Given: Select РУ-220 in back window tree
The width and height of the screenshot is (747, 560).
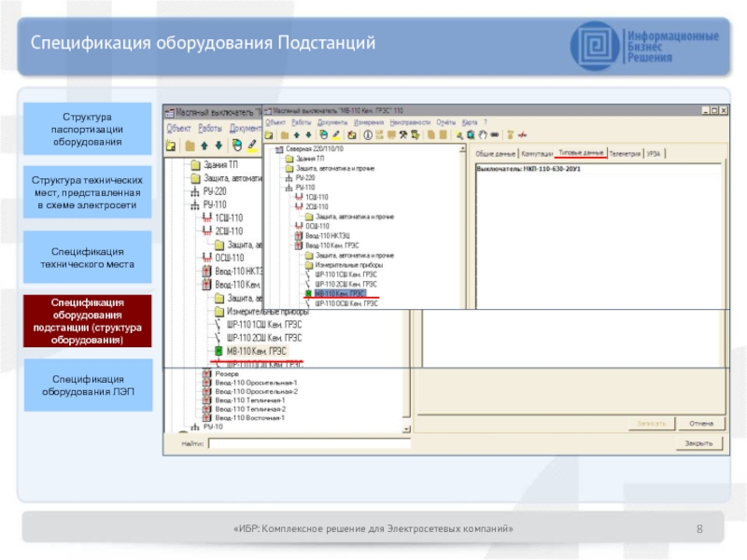Looking at the screenshot, I should coord(215,191).
